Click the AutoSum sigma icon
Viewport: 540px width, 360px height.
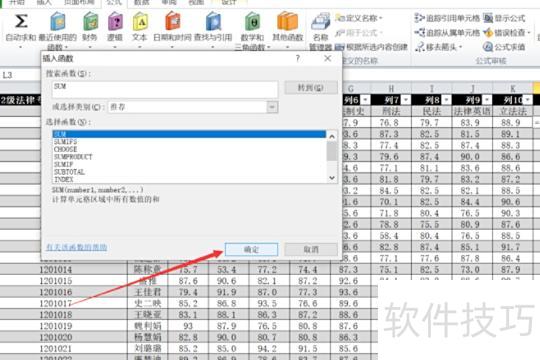pos(21,21)
